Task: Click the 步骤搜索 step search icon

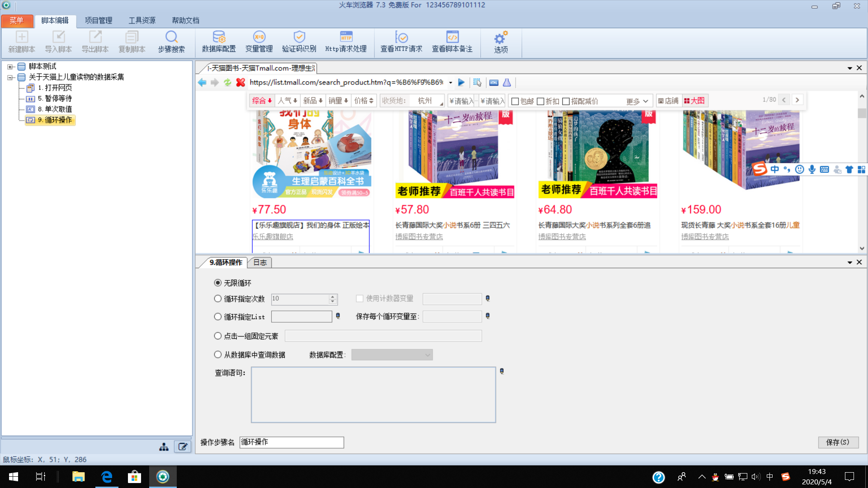Action: point(171,42)
